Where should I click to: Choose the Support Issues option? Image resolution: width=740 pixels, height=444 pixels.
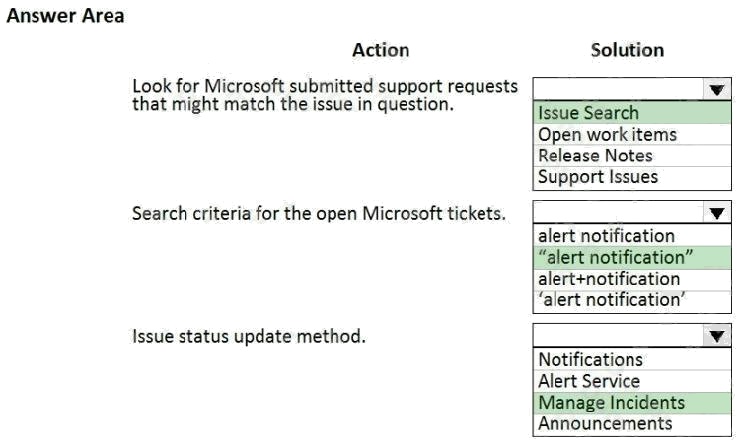pos(598,177)
